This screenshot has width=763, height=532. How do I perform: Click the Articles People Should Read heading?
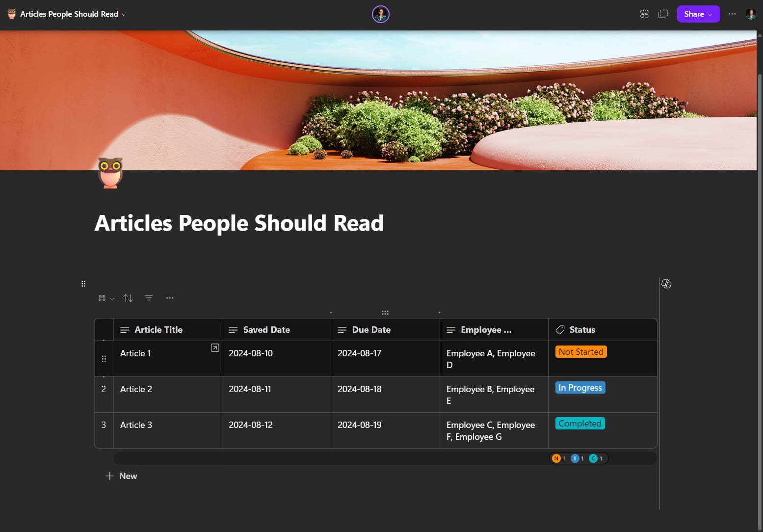pyautogui.click(x=239, y=223)
